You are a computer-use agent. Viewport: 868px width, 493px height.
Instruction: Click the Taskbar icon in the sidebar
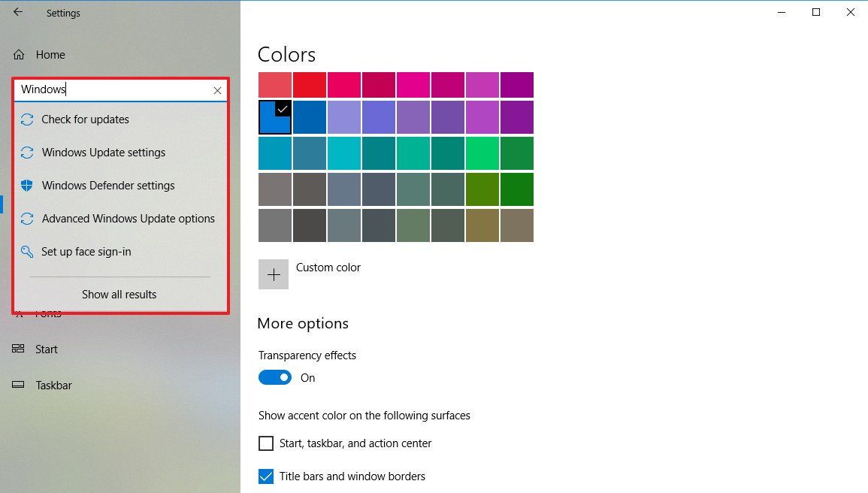[18, 385]
